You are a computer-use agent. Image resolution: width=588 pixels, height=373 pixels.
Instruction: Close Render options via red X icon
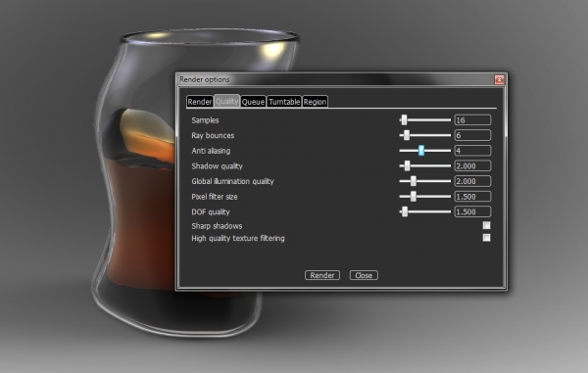click(499, 79)
